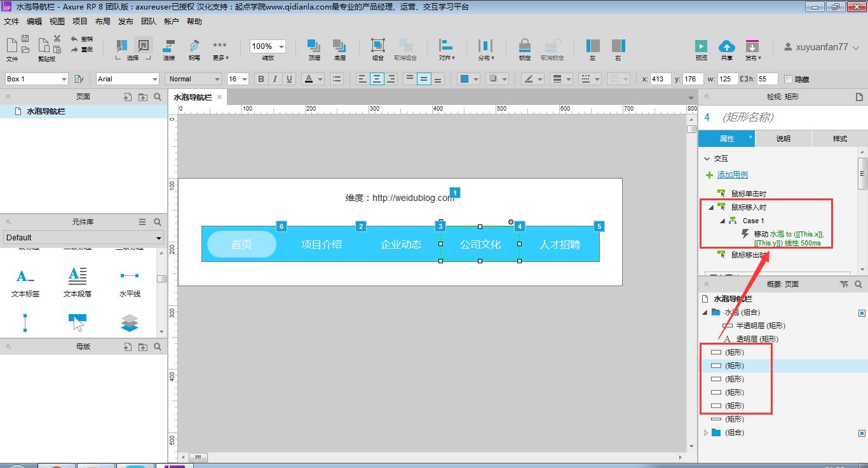
Task: Toggle underline text formatting
Action: (x=289, y=79)
